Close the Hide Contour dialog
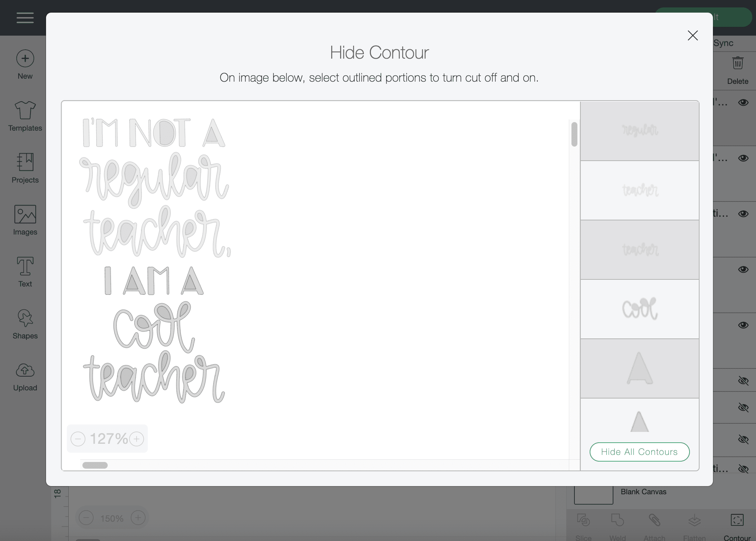Viewport: 756px width, 541px height. pyautogui.click(x=693, y=36)
